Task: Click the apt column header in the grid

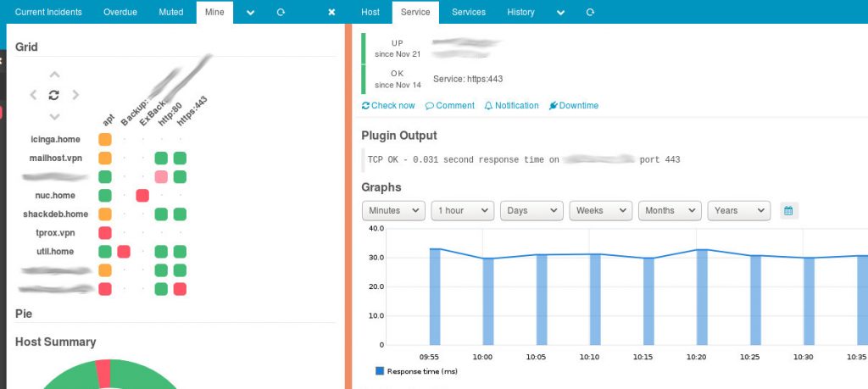Action: [108, 119]
